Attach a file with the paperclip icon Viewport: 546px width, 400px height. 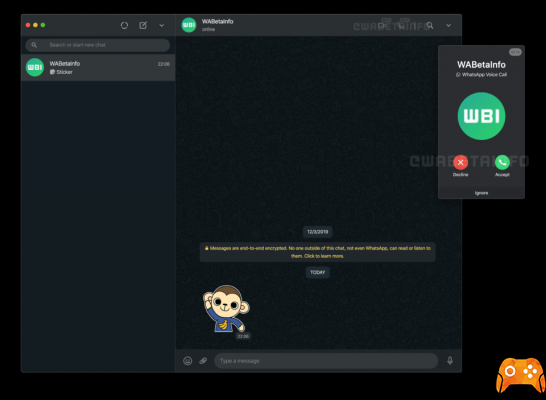[x=203, y=361]
